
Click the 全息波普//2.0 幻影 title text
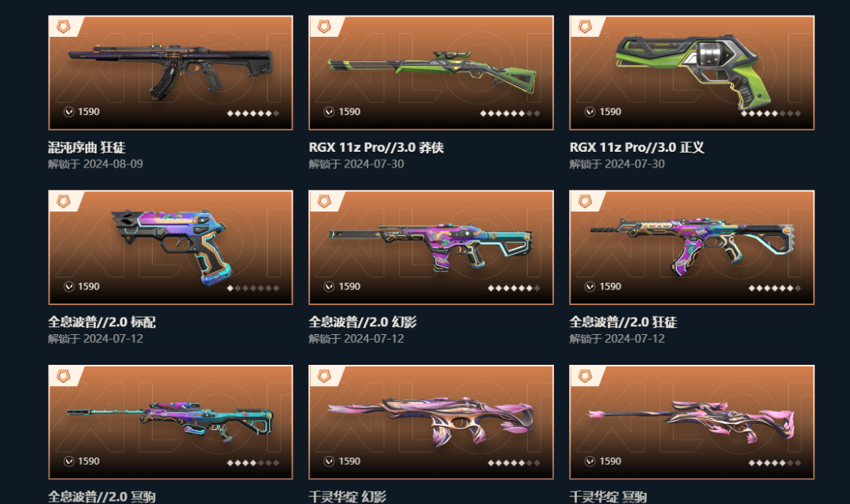point(363,322)
